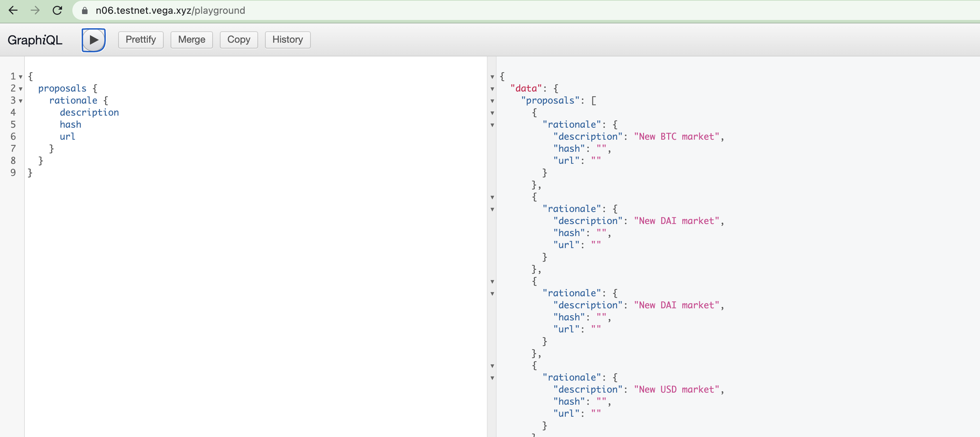Collapse the rationale selection on line 3
This screenshot has width=980, height=437.
21,101
